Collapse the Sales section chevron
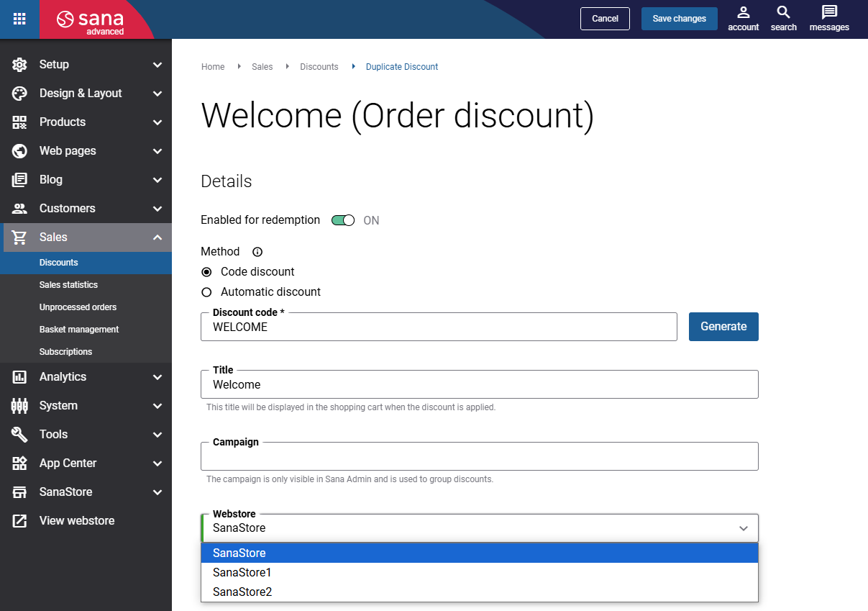This screenshot has width=868, height=611. (x=157, y=237)
